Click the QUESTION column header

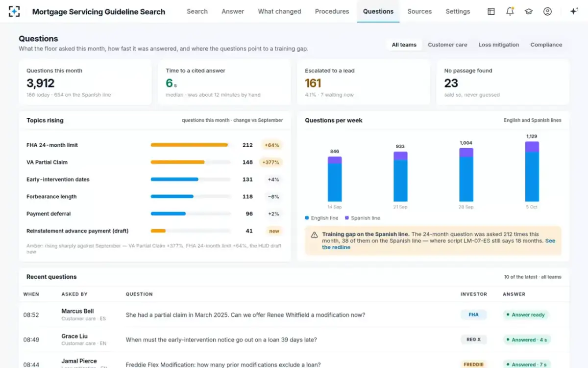(x=139, y=294)
